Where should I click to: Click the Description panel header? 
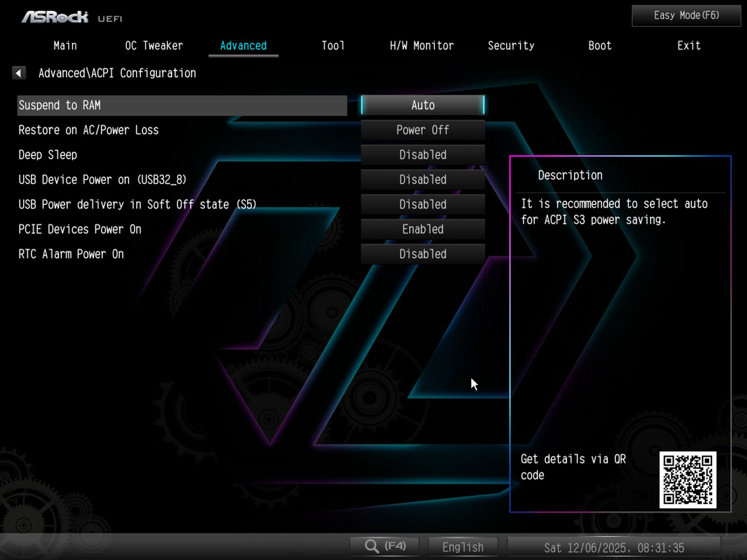click(570, 175)
